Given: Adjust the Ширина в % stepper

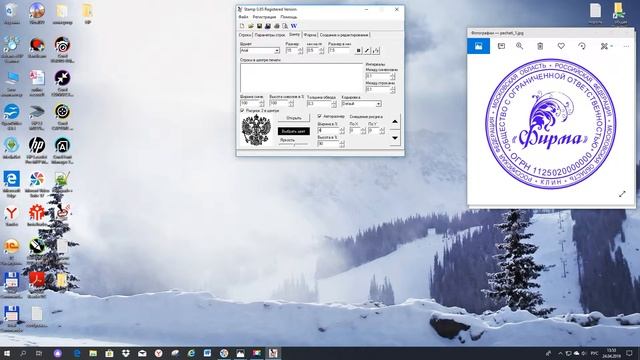Looking at the screenshot, I should coord(342,130).
